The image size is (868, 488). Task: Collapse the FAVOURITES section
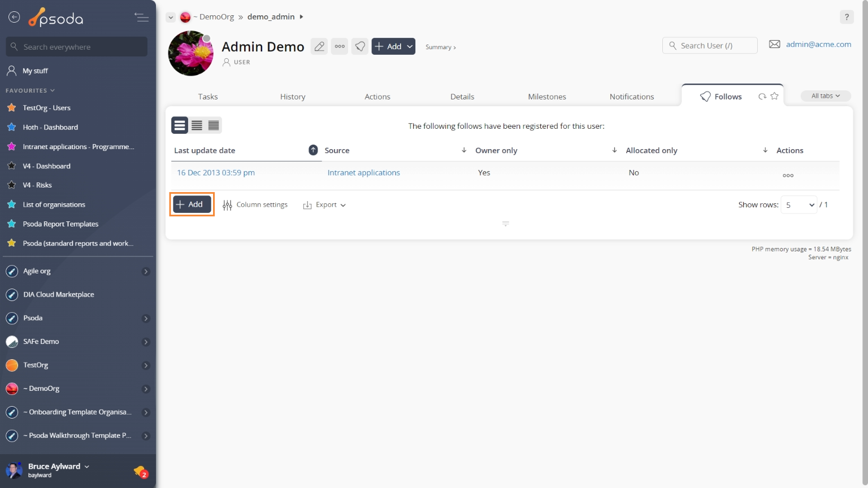31,90
